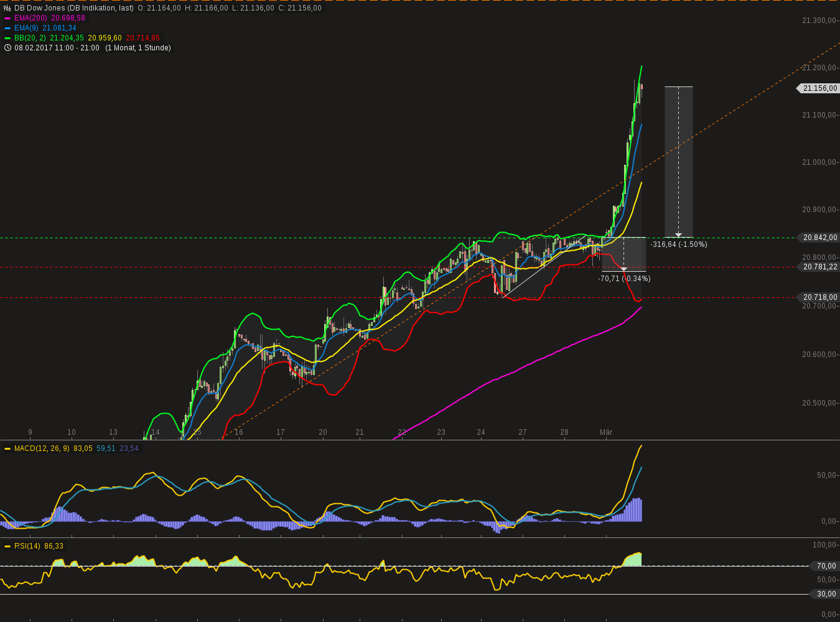Click the -70,71 (-0.34%) measurement label
The height and width of the screenshot is (622, 840).
(x=624, y=279)
